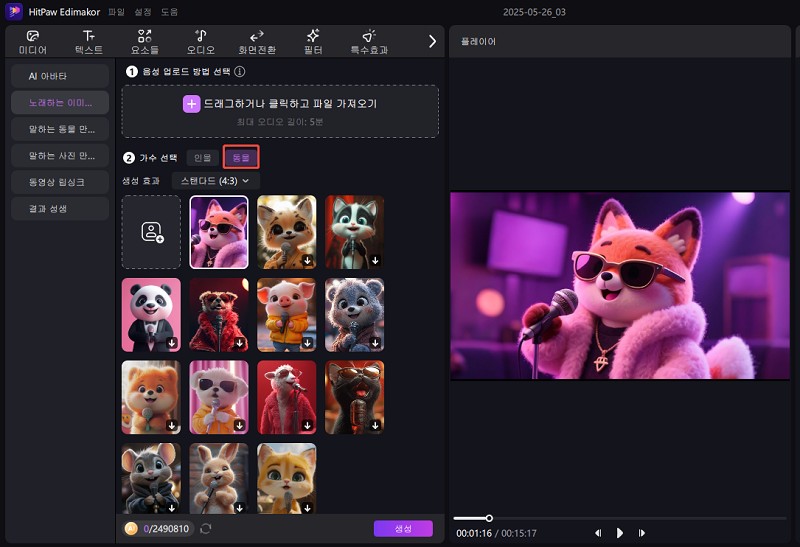Open the 미디어 media tool

coord(32,41)
